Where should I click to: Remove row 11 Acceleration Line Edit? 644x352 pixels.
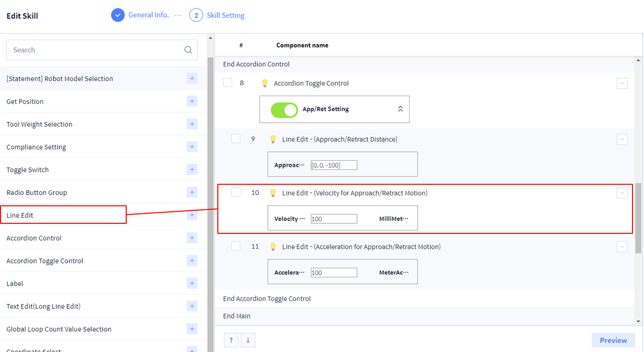622,247
